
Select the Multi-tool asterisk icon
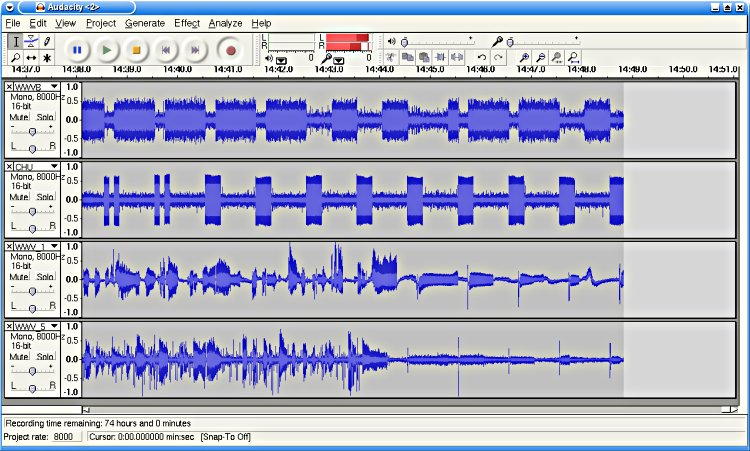tap(47, 58)
